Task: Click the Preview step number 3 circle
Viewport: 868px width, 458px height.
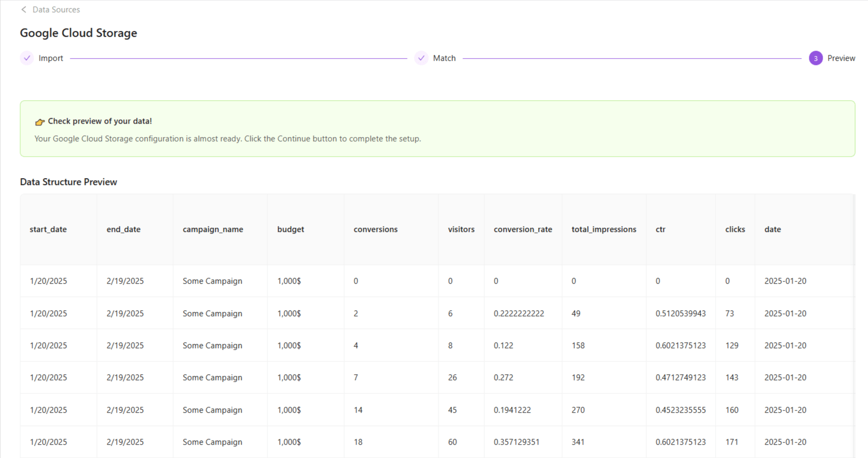Action: point(815,58)
